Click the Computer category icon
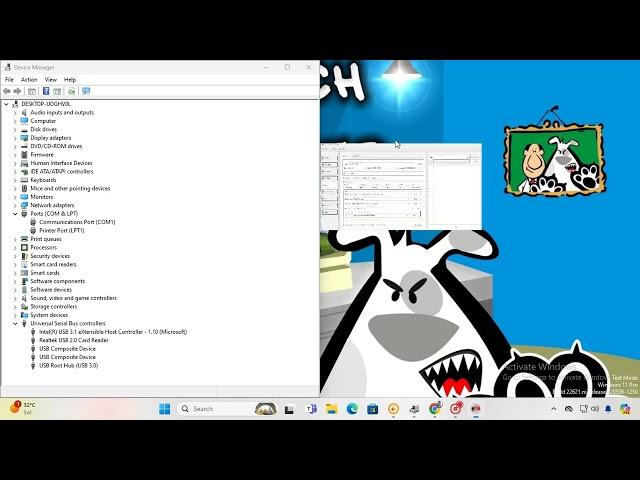The image size is (640, 480). (x=24, y=121)
